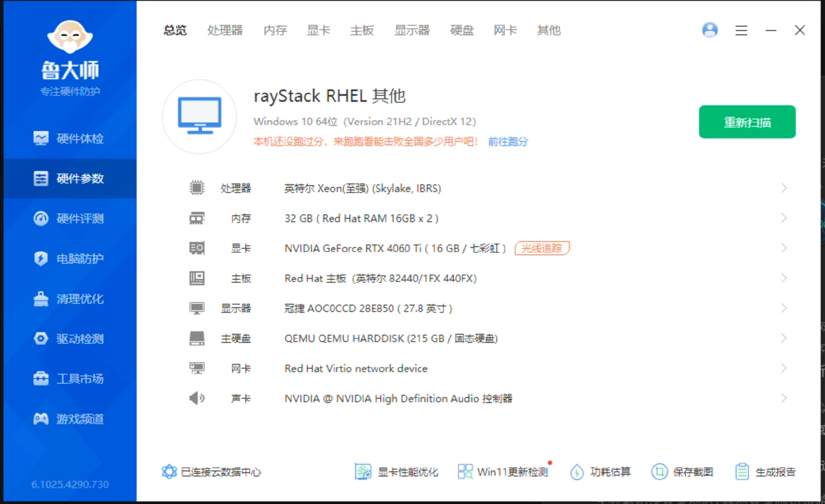Switch to the 显卡 tab
This screenshot has height=504, width=825.
click(x=318, y=30)
